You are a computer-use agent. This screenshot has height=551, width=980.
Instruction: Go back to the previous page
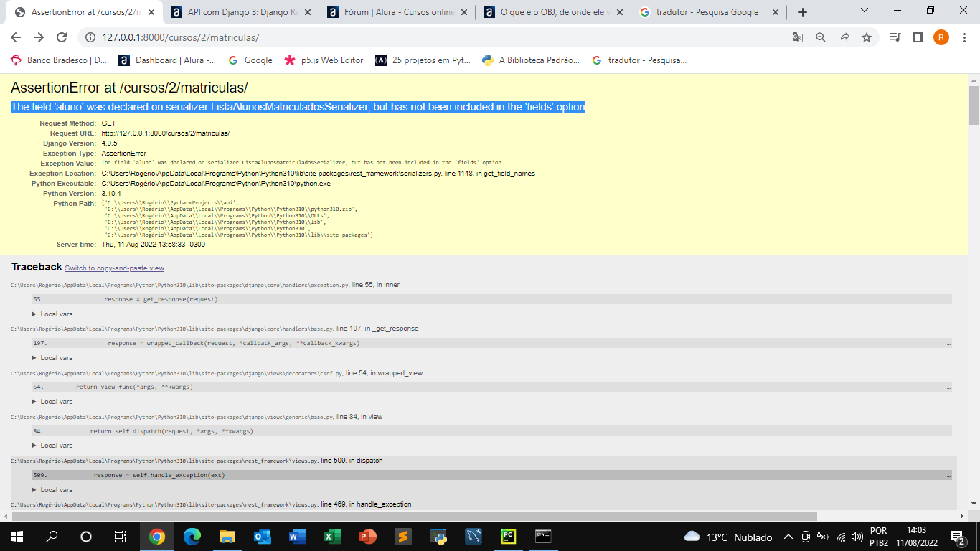click(x=16, y=37)
